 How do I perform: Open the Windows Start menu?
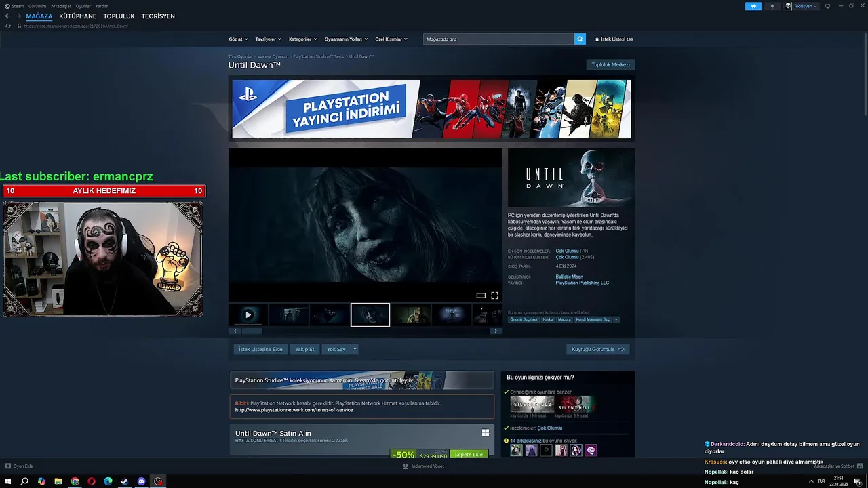pos(8,481)
